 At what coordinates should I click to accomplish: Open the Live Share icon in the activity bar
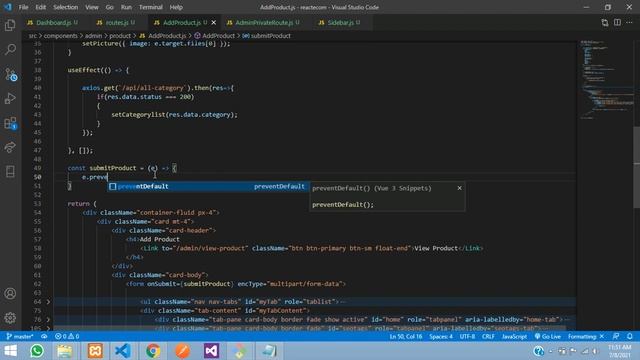(10, 147)
